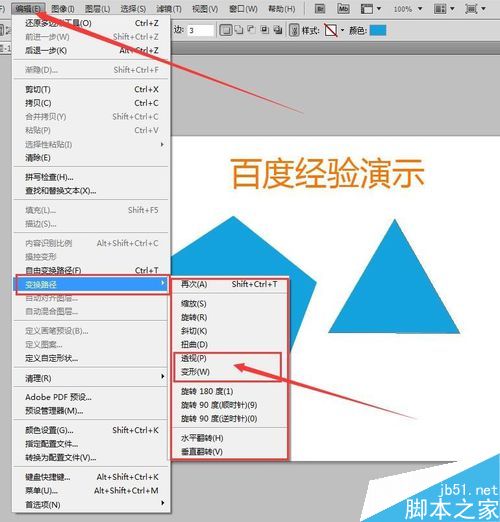Expand the View Extras dropdown arrow
This screenshot has width=500, height=522.
click(379, 9)
